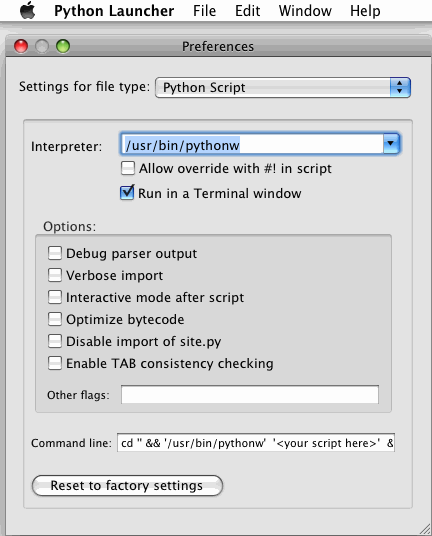Click the Preferences window title text
This screenshot has width=432, height=536.
[x=218, y=46]
